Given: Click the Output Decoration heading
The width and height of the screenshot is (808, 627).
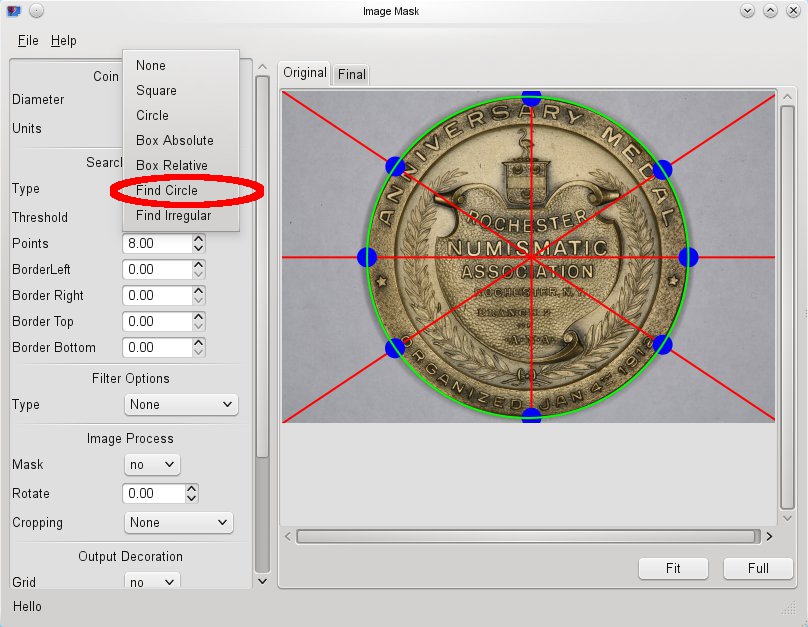Looking at the screenshot, I should click(130, 556).
